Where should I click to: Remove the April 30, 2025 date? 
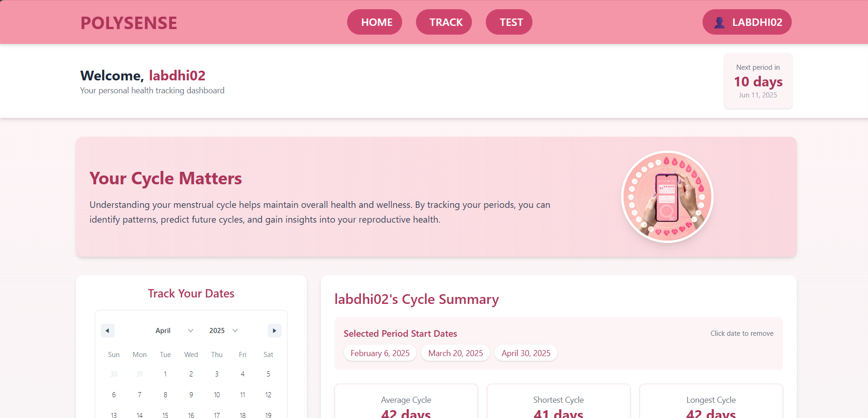(526, 353)
